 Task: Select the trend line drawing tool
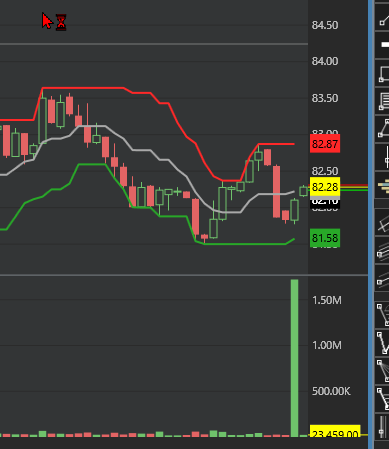[383, 19]
